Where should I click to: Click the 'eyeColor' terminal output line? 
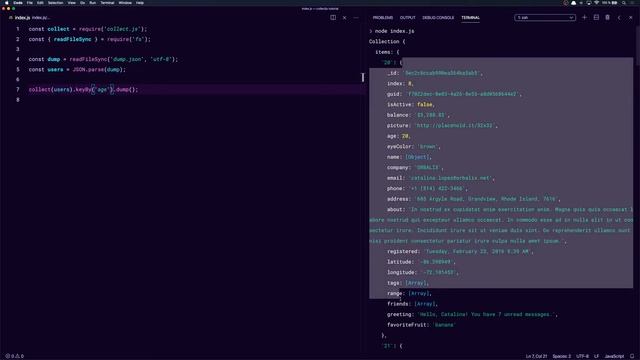click(x=413, y=147)
